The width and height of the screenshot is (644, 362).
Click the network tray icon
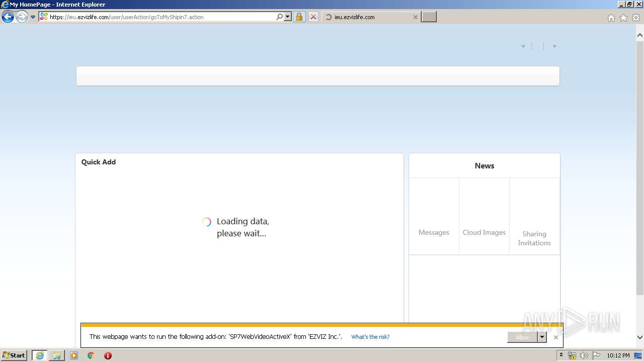pos(572,355)
